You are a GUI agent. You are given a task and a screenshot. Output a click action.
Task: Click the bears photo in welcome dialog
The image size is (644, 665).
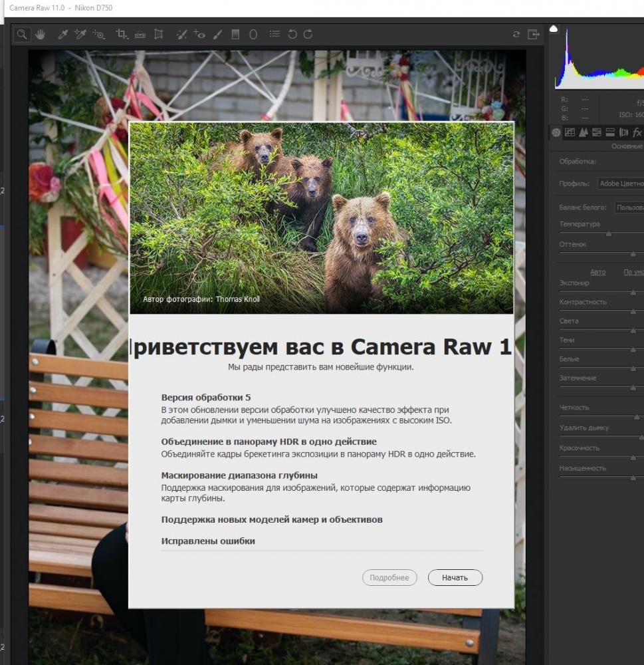coord(322,218)
